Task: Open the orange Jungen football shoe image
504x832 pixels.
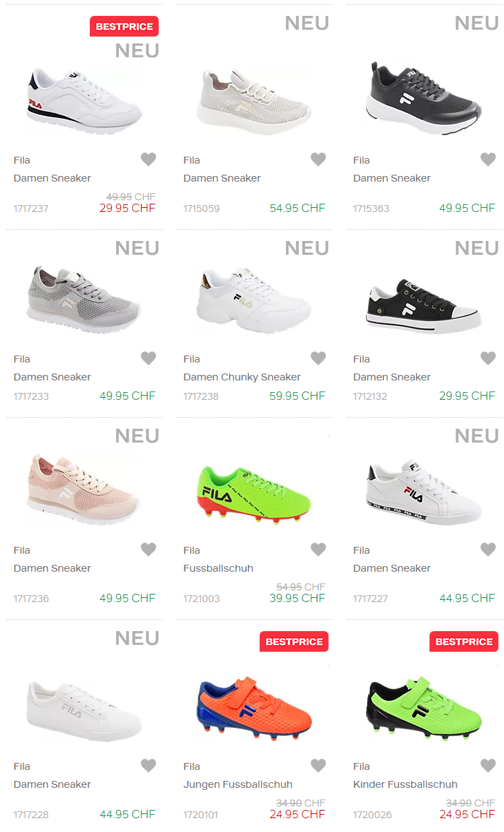Action: 254,708
